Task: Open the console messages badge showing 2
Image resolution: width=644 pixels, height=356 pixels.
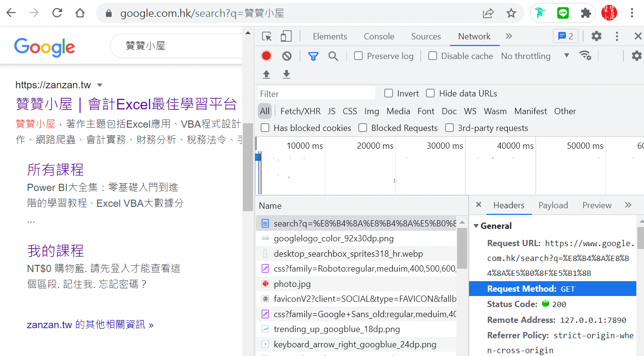Action: pos(565,36)
